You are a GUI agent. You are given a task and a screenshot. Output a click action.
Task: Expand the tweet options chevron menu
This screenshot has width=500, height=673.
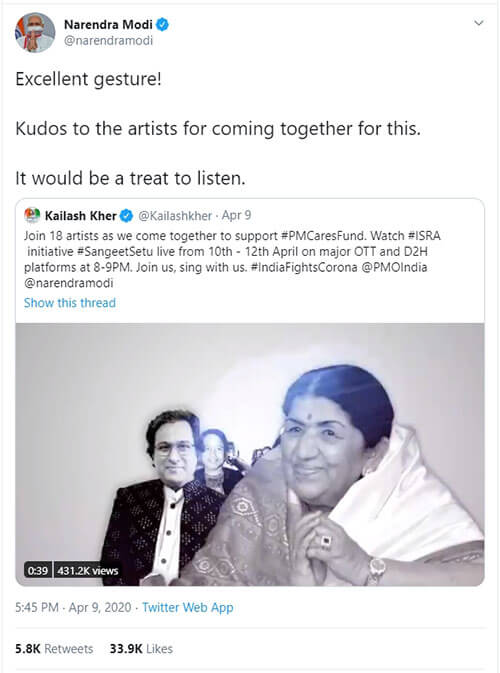point(479,23)
